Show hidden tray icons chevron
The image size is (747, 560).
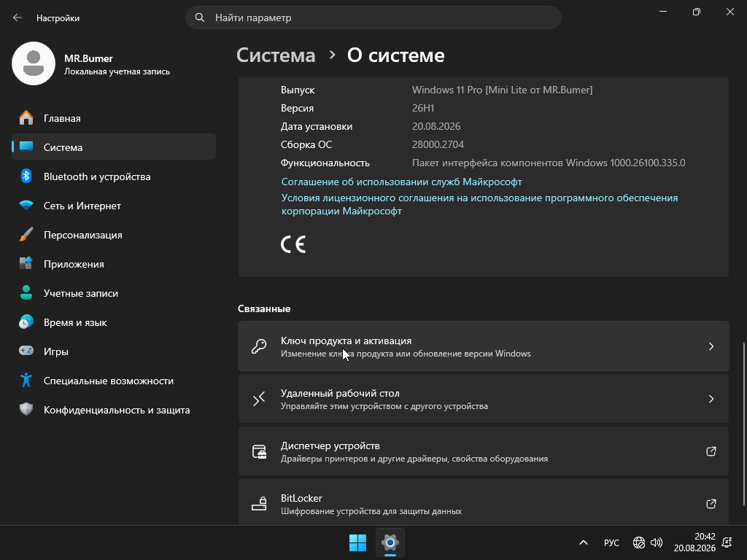pos(583,542)
